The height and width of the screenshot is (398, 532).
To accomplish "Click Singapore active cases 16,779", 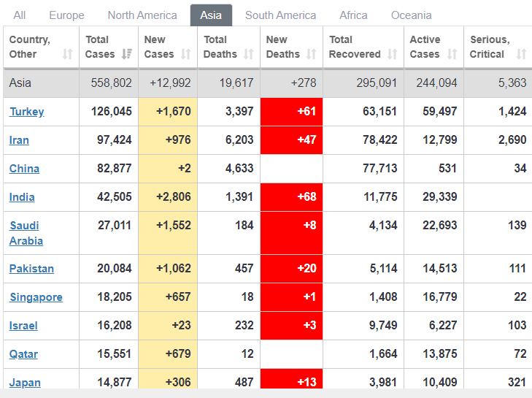I will [x=440, y=297].
